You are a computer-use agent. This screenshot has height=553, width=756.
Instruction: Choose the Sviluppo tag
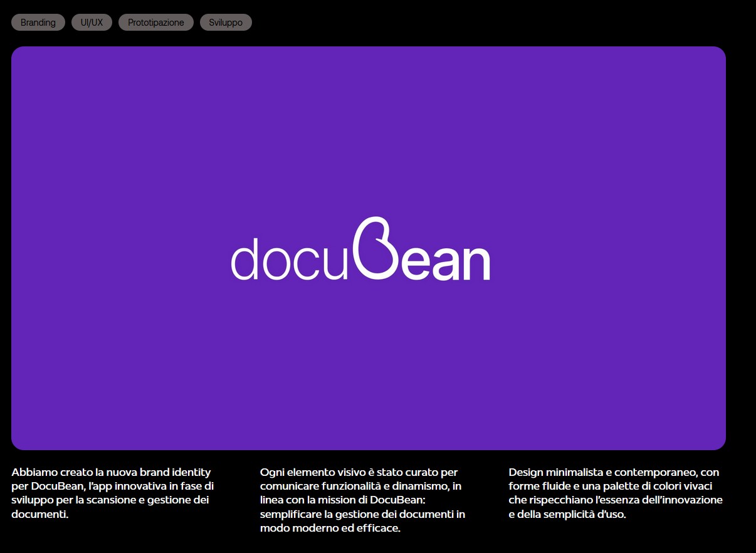pos(226,23)
